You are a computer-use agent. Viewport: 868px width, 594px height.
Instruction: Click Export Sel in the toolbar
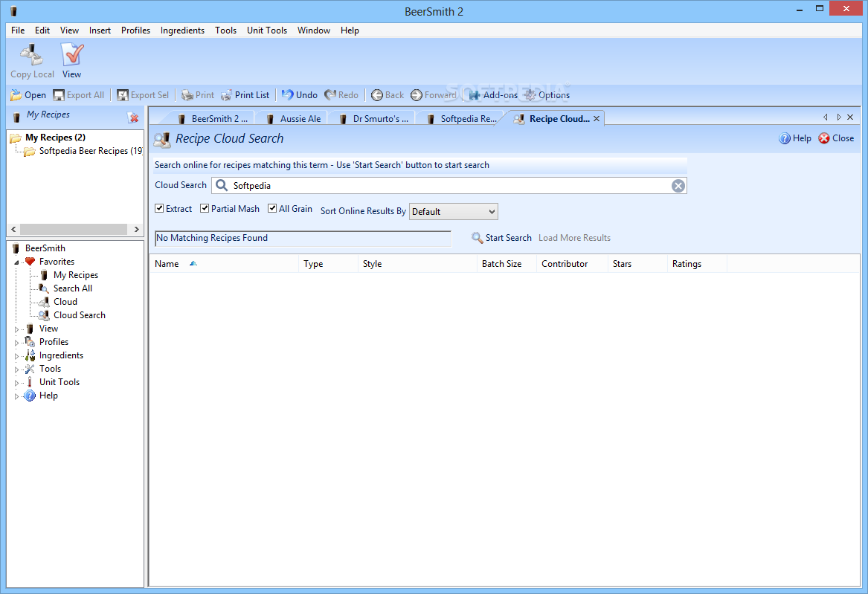pos(143,95)
